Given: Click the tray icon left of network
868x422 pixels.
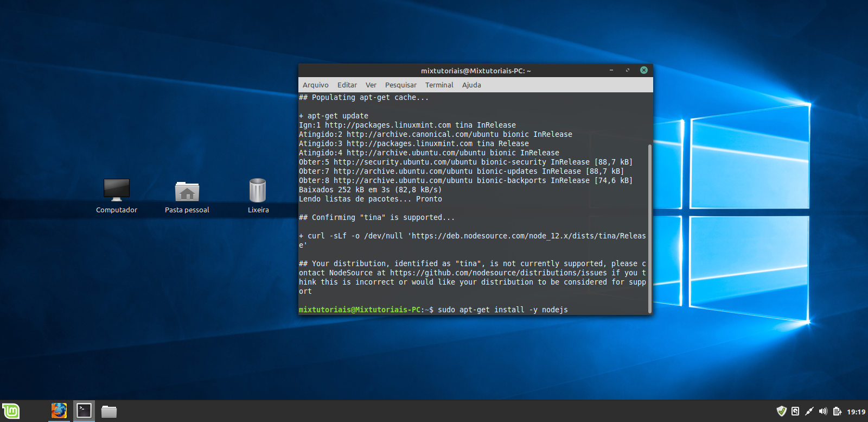Looking at the screenshot, I should [795, 411].
